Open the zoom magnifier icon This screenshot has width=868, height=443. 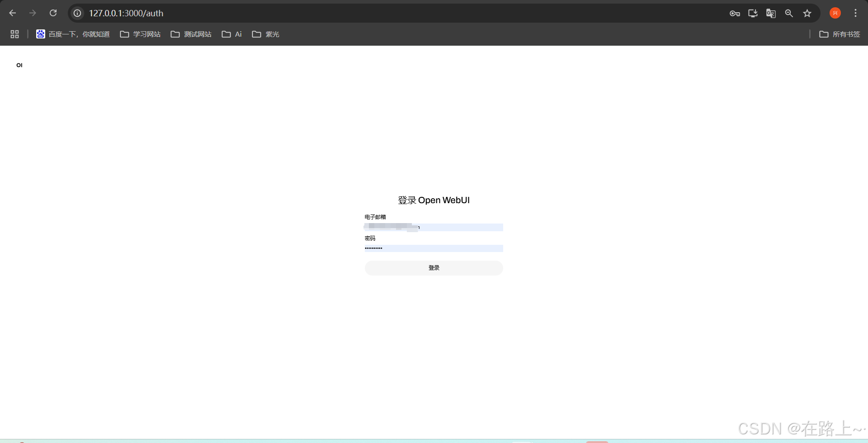pos(789,13)
